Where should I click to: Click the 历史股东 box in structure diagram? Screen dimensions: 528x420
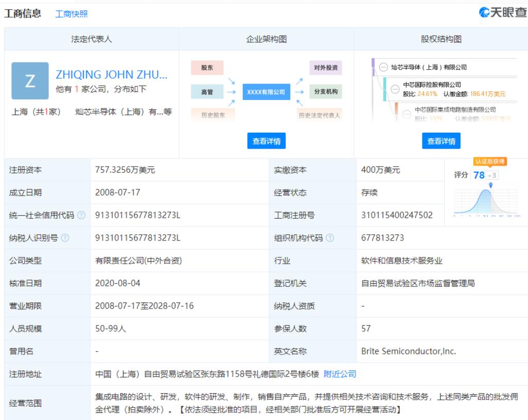(213, 115)
